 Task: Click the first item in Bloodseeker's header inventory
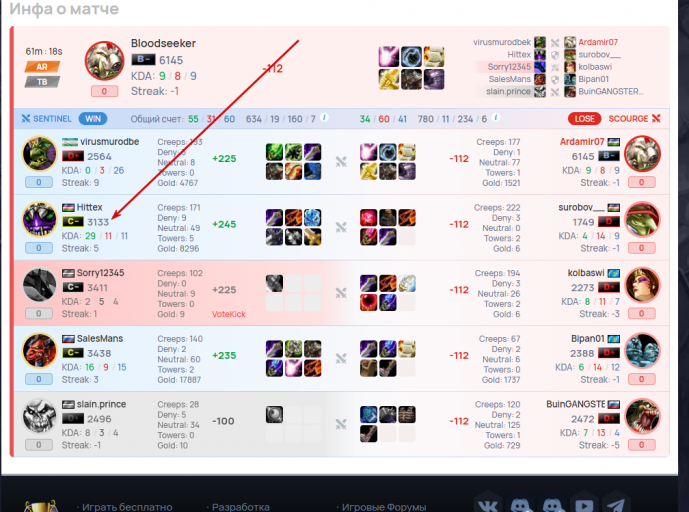[x=388, y=57]
